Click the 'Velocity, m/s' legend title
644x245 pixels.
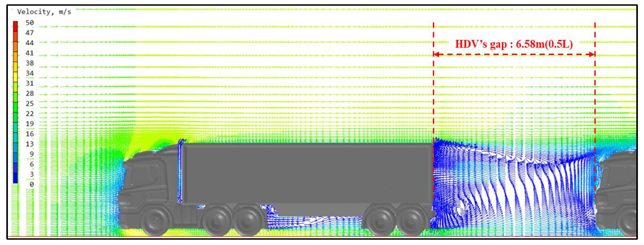click(44, 12)
